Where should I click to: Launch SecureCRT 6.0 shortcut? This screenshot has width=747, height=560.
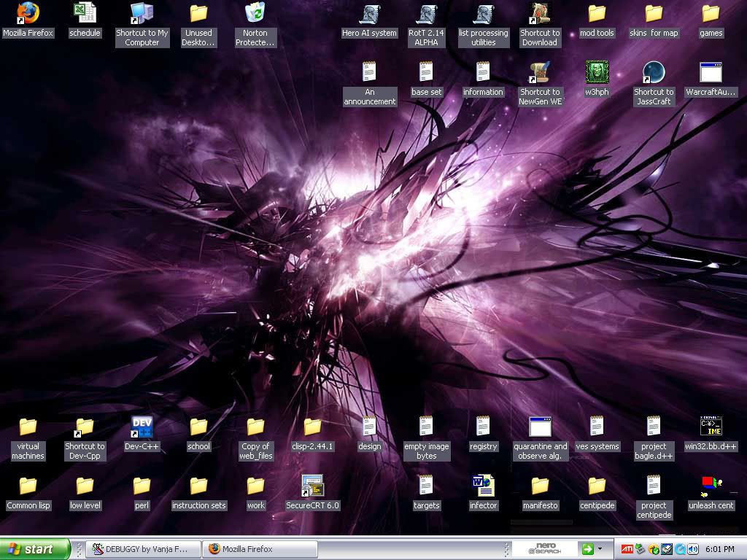pos(312,486)
